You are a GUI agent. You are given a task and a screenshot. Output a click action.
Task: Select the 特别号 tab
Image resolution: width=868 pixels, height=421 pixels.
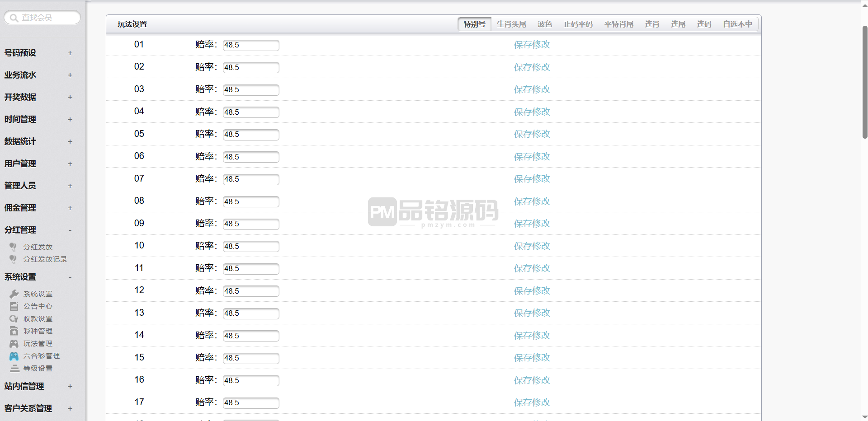(x=474, y=24)
